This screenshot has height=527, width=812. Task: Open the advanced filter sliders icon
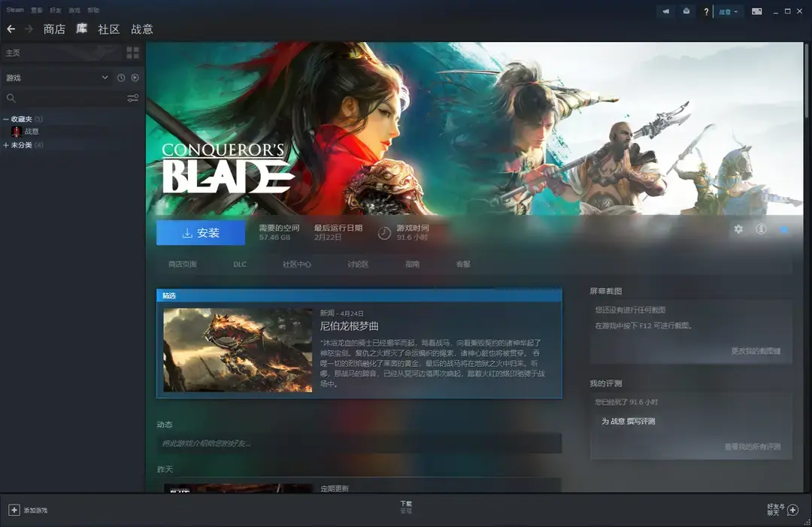click(x=133, y=98)
